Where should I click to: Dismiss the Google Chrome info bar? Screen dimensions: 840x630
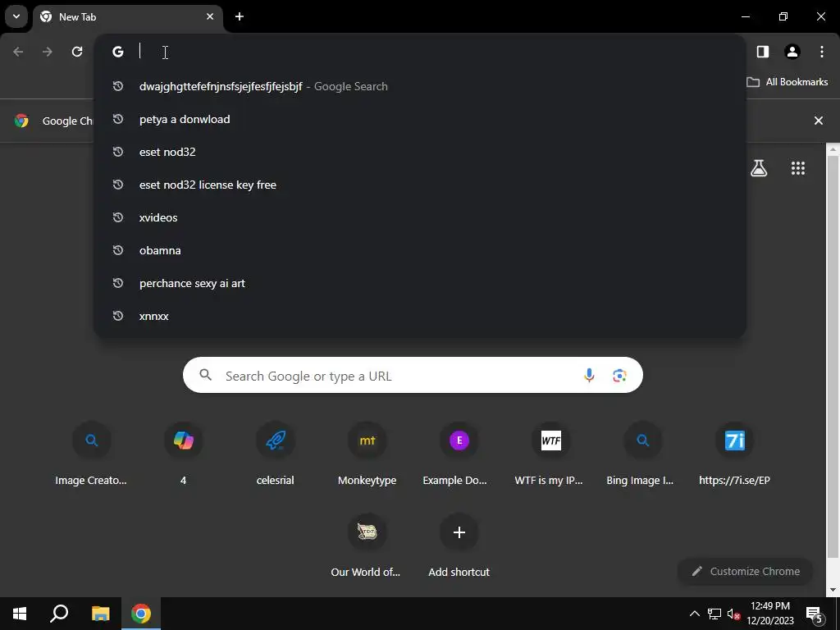tap(819, 121)
